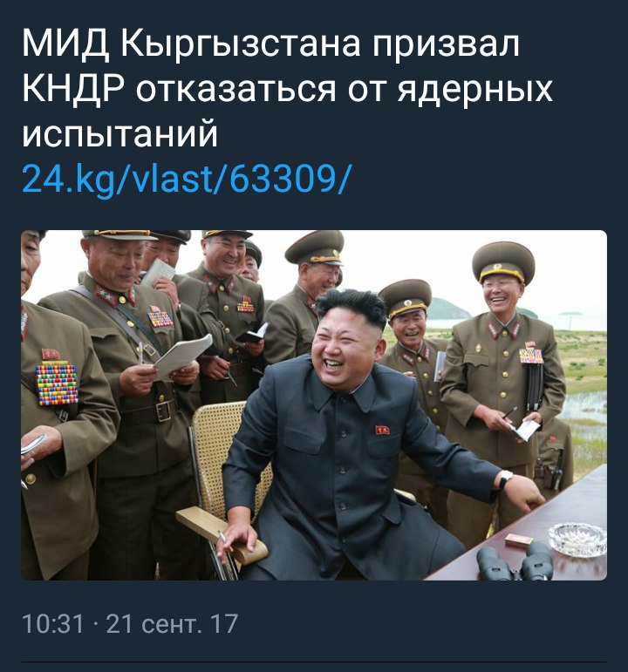Click the island on the photo horizon
The height and width of the screenshot is (672, 628).
click(446, 309)
